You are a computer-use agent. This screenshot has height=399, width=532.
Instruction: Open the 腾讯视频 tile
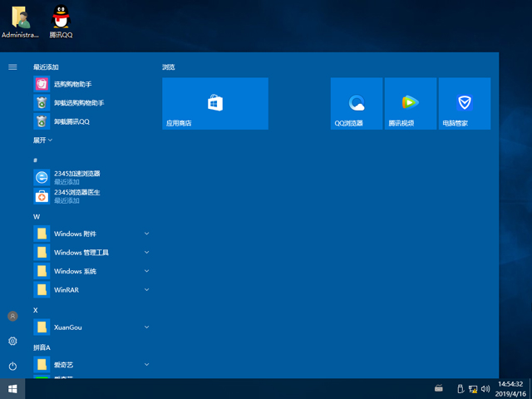pos(411,103)
